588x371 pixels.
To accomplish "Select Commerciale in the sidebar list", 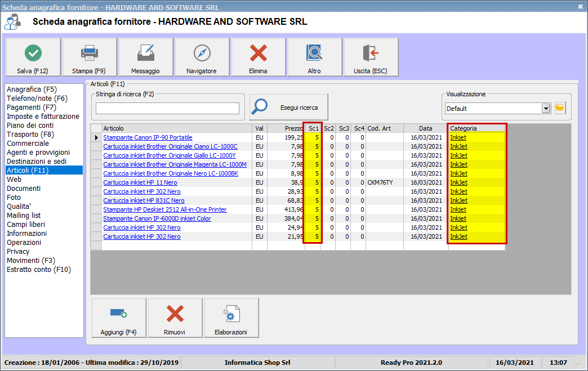I will (28, 143).
